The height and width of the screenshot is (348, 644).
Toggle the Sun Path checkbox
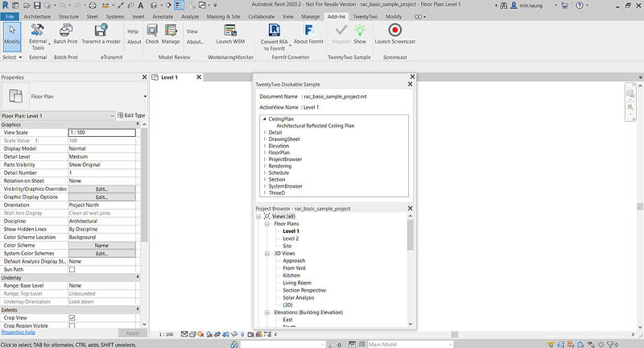(72, 269)
